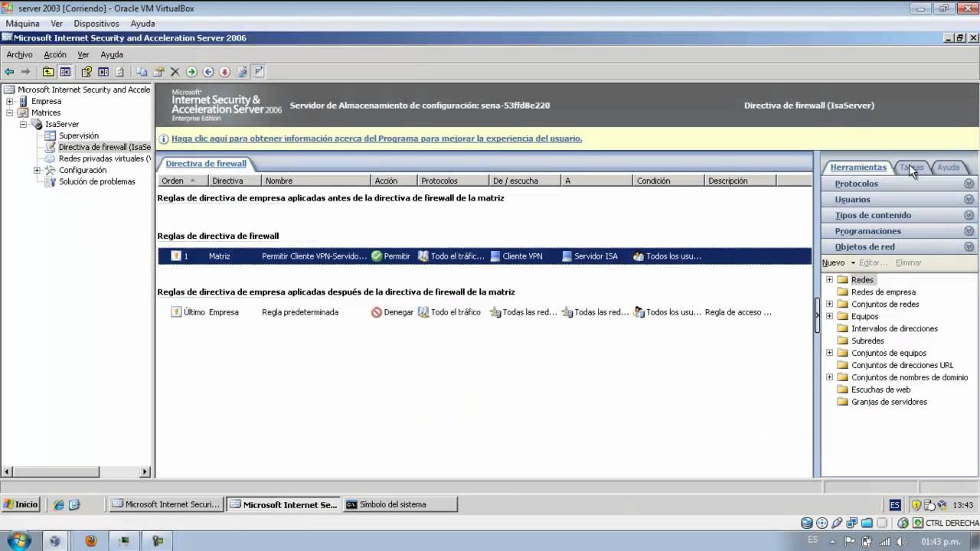Click the task pane collapse splitter handle

coord(817,315)
